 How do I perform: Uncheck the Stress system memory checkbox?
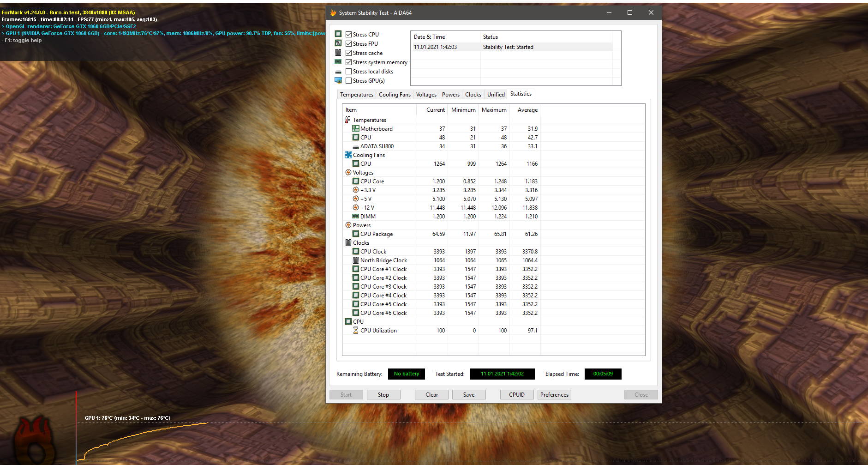coord(349,62)
